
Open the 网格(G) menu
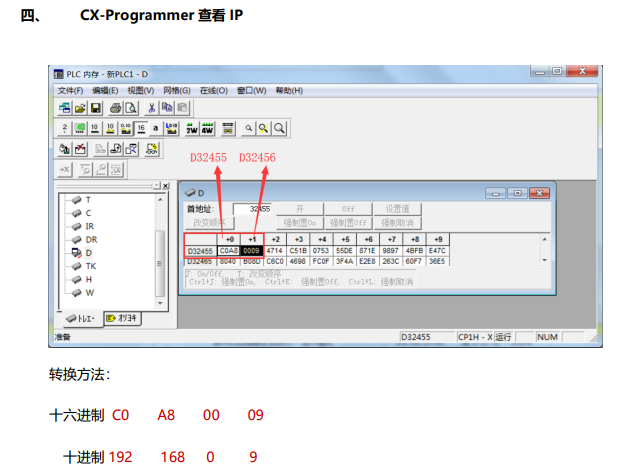click(x=177, y=91)
